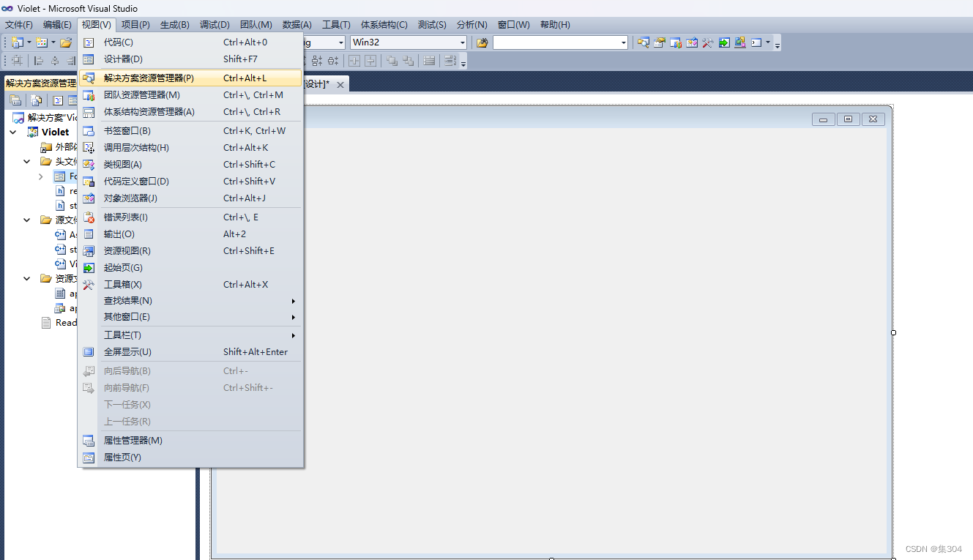The height and width of the screenshot is (560, 973).
Task: Choose 代码(C) from the View menu
Action: pyautogui.click(x=190, y=42)
